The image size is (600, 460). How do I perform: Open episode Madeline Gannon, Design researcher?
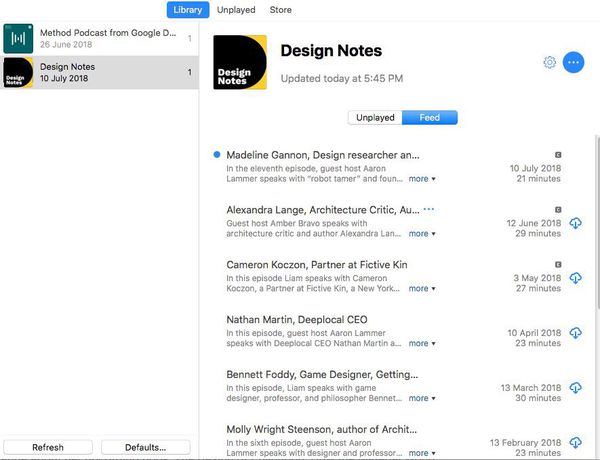[x=323, y=155]
